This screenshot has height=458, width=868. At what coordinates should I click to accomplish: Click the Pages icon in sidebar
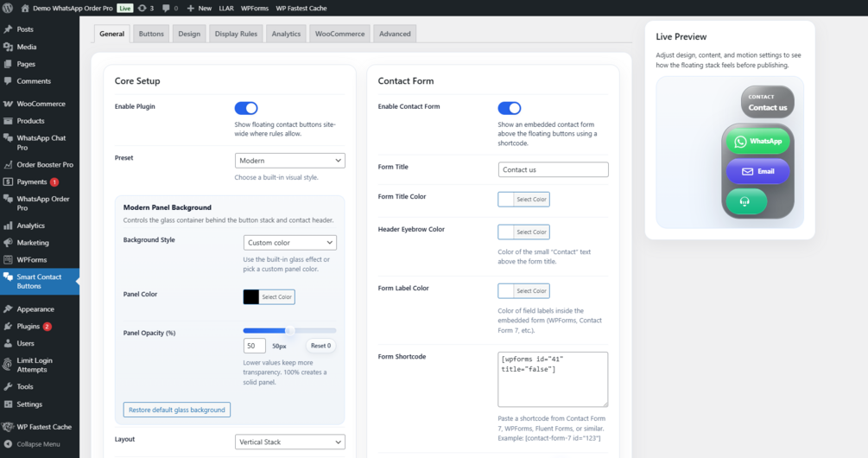tap(8, 64)
